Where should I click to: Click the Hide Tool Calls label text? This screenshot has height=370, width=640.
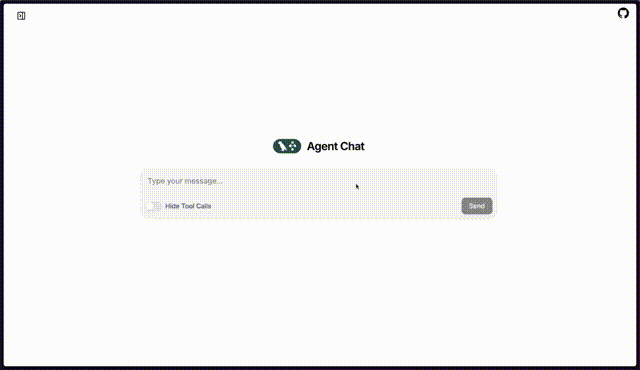coord(188,206)
